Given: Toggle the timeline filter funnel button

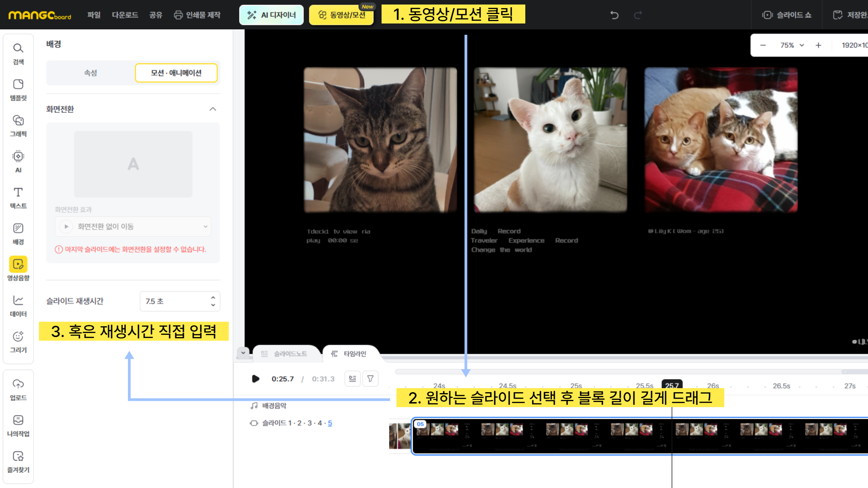Looking at the screenshot, I should pyautogui.click(x=370, y=379).
